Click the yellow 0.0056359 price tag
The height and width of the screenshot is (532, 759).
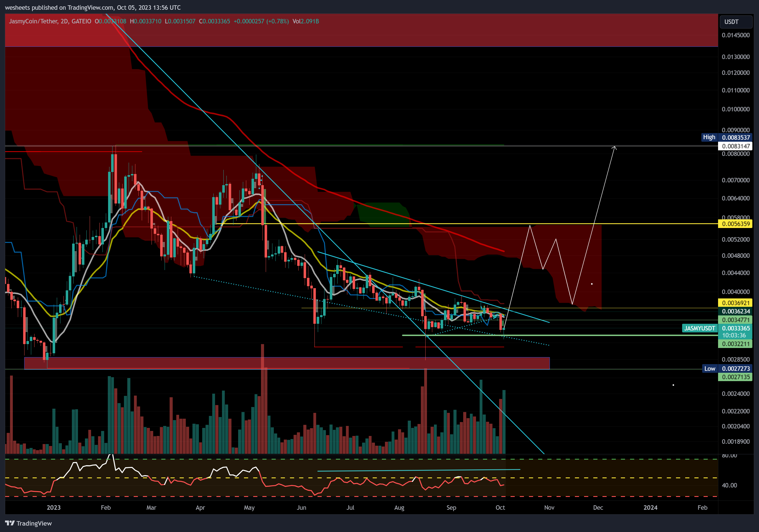pos(736,224)
